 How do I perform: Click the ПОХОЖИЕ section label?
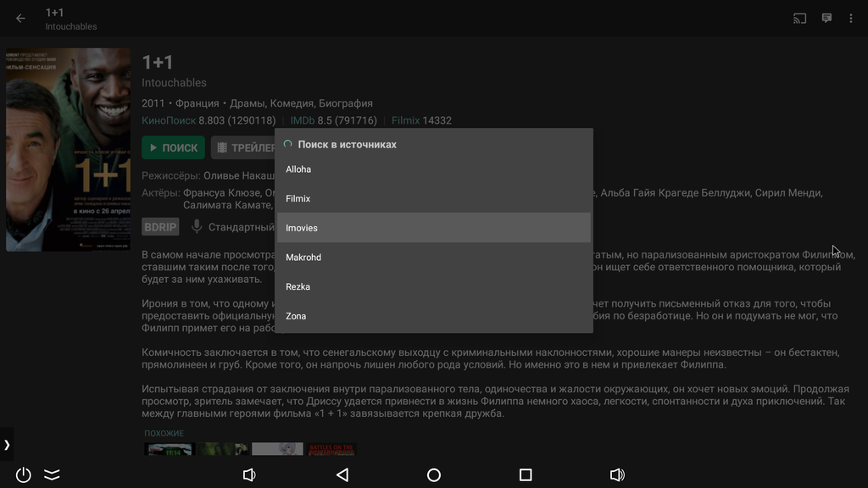[x=164, y=433]
